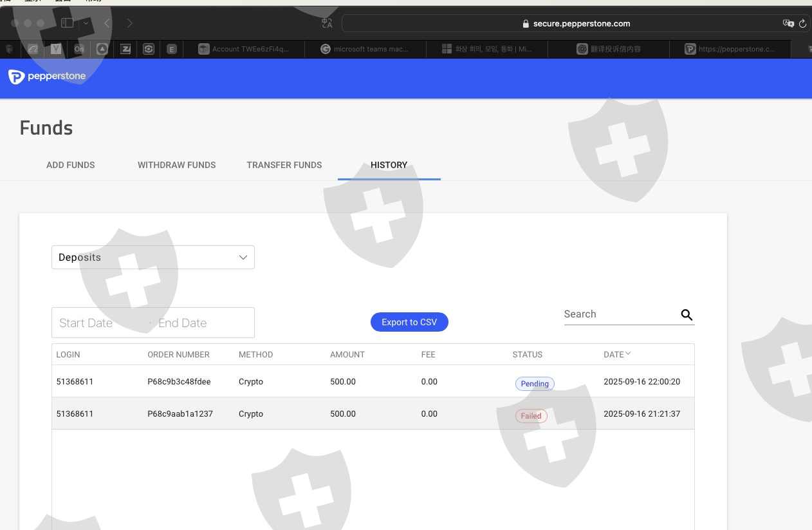Expand the sidebar options chevron in Safari
The image size is (812, 530).
tap(86, 23)
